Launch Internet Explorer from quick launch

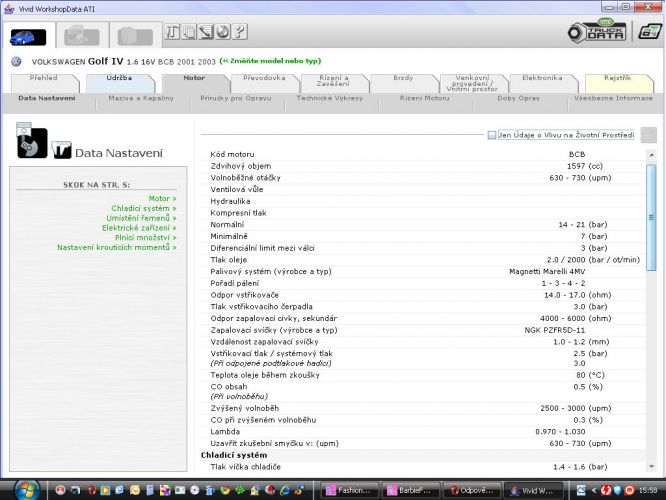pyautogui.click(x=285, y=490)
